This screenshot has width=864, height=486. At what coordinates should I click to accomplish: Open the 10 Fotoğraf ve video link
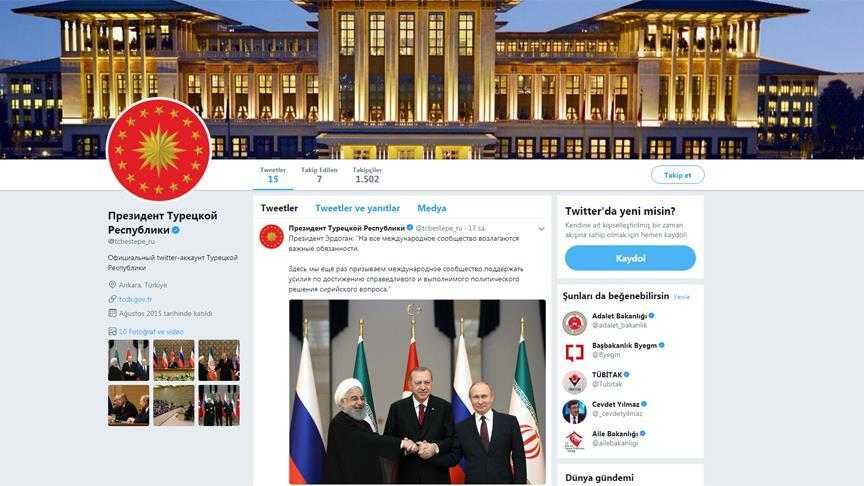(x=152, y=332)
